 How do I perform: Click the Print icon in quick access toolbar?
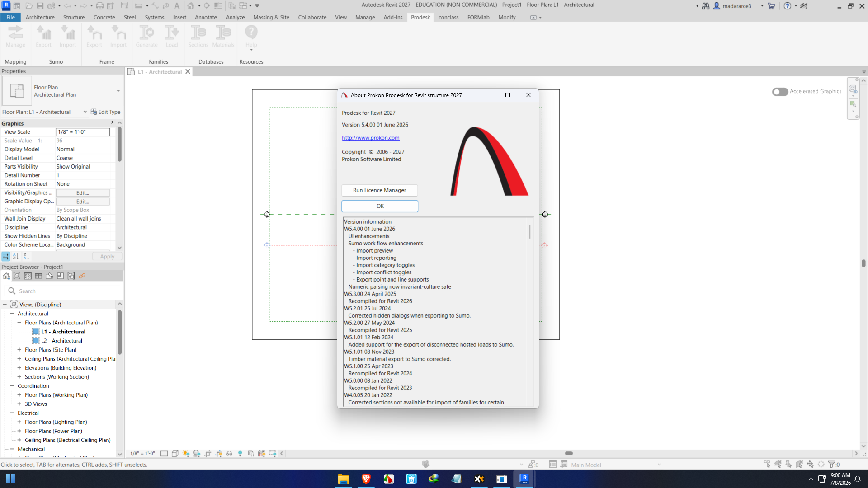pos(100,6)
